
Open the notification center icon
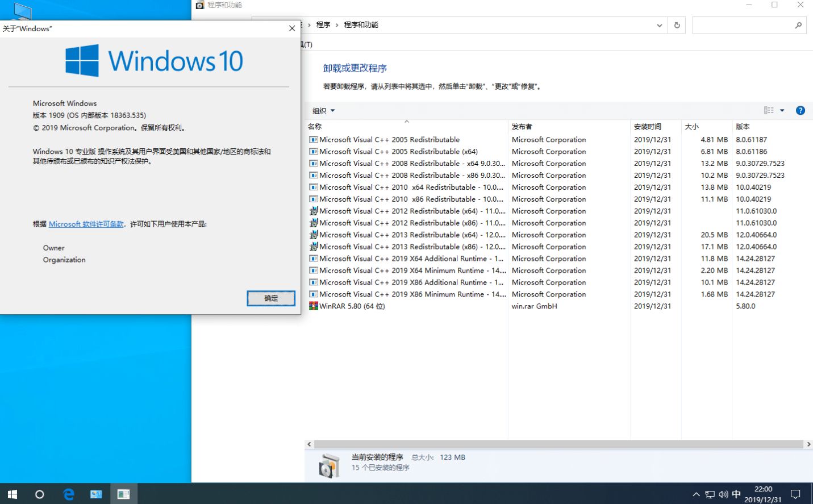[x=795, y=494]
